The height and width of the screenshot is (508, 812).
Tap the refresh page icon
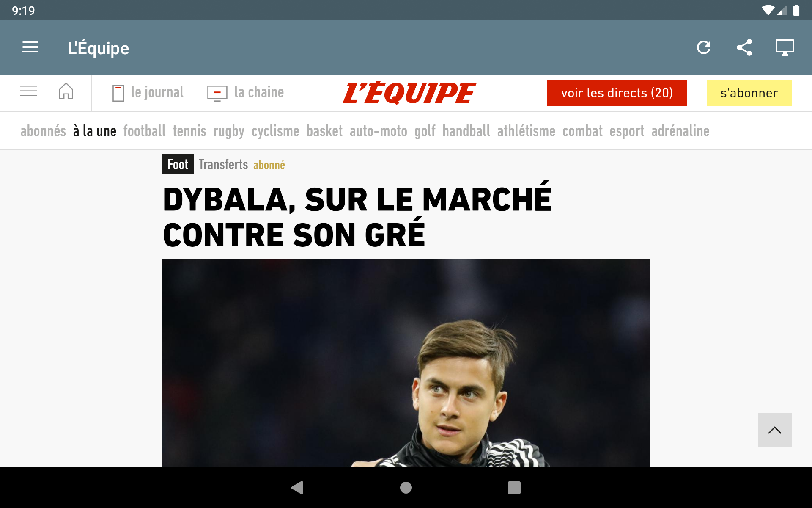(704, 47)
